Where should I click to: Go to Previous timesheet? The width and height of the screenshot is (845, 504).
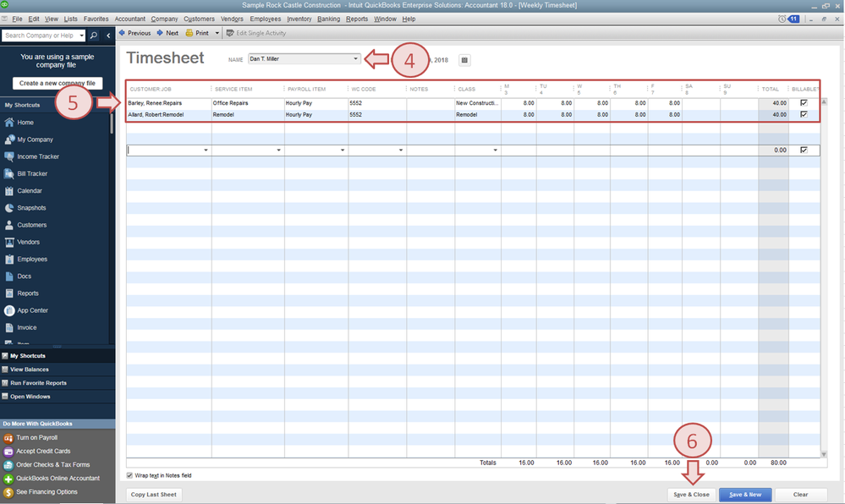tap(134, 33)
